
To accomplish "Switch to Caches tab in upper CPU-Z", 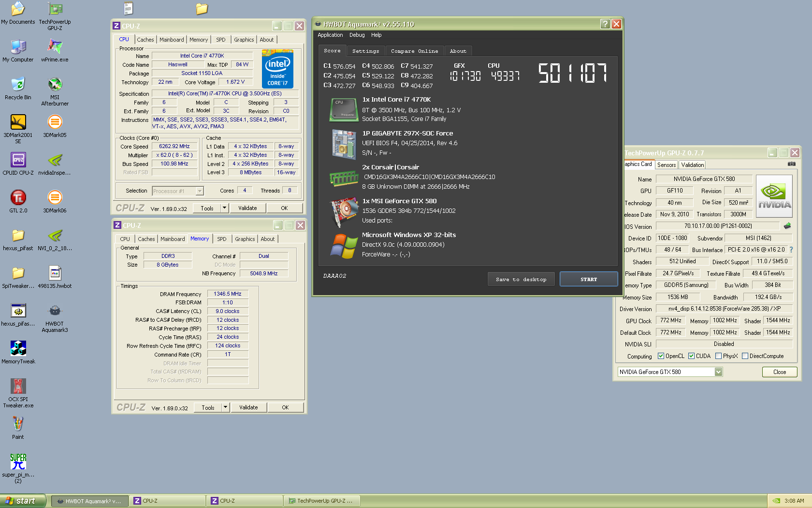I will click(145, 40).
